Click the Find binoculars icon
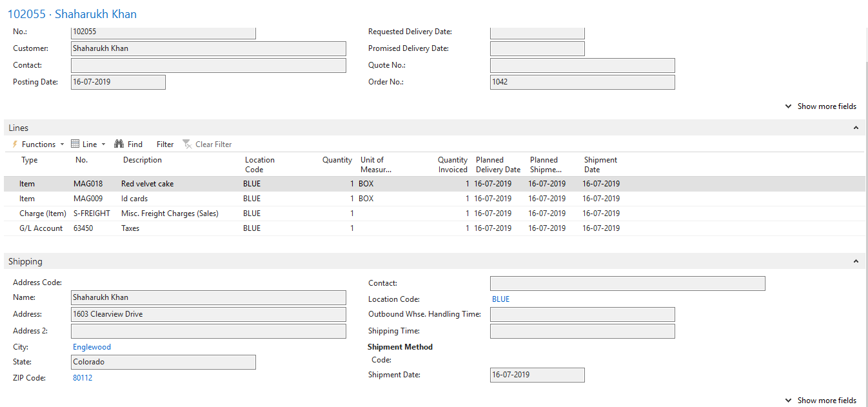 tap(119, 144)
